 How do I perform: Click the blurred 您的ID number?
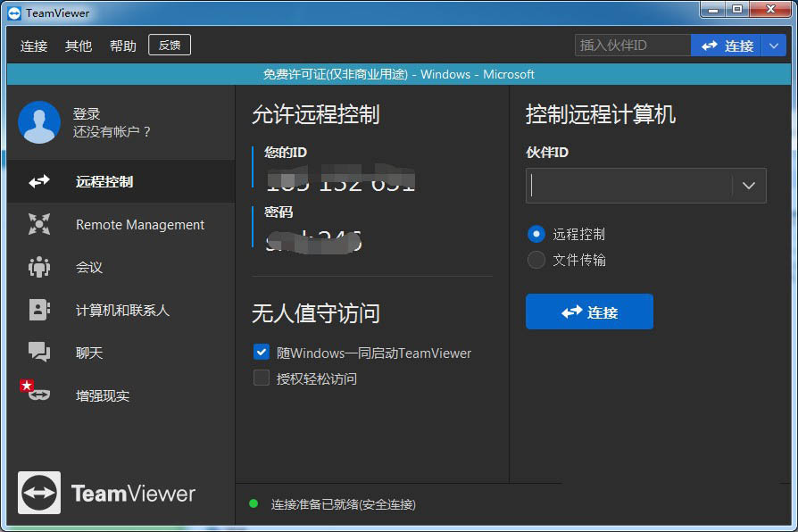340,179
